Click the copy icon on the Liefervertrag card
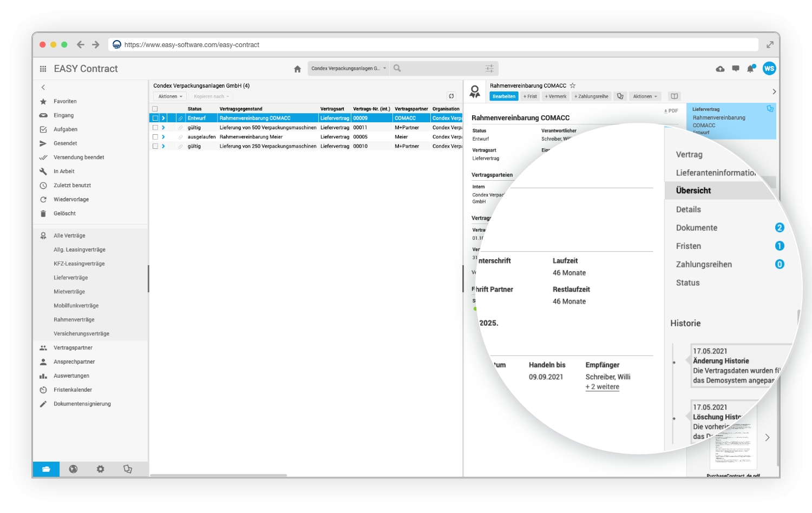Image resolution: width=812 pixels, height=513 pixels. click(770, 109)
